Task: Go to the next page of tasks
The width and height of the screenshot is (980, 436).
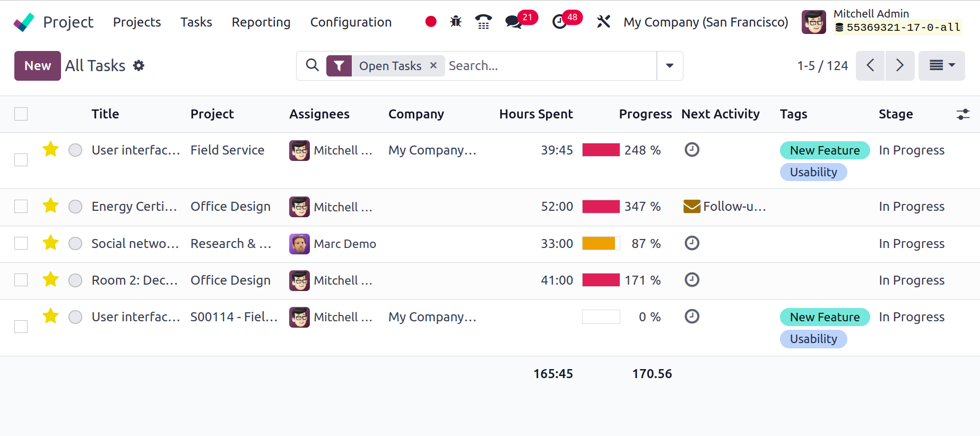Action: pyautogui.click(x=900, y=66)
